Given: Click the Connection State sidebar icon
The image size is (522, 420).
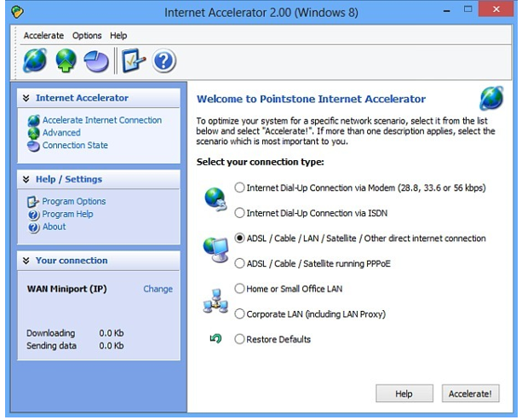Looking at the screenshot, I should pyautogui.click(x=34, y=146).
